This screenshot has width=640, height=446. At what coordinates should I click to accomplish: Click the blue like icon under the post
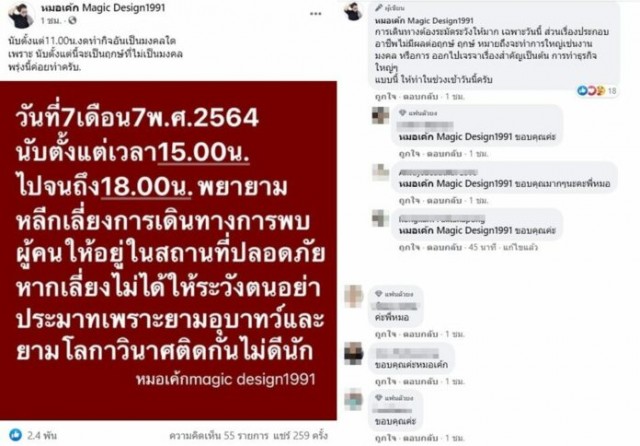point(16,435)
